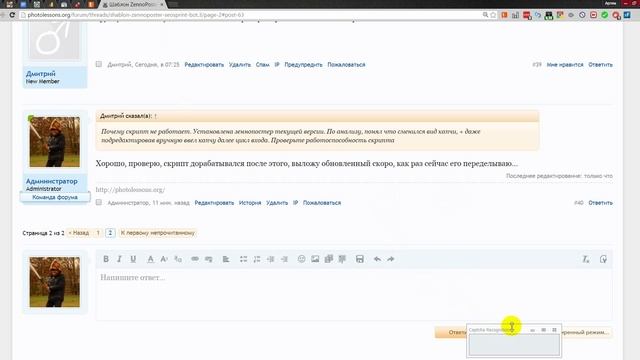Screen dimensions: 640x360
Task: Switch editor to BB code mode
Action: (603, 259)
